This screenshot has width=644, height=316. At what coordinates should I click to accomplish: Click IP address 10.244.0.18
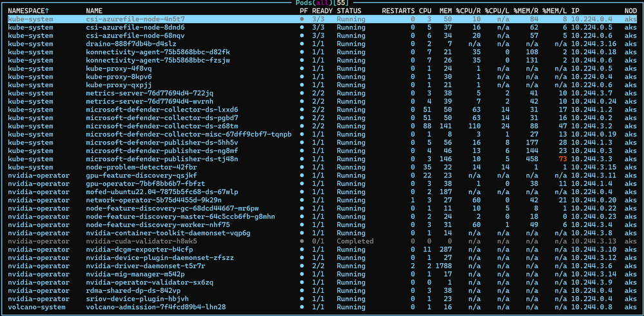[594, 52]
